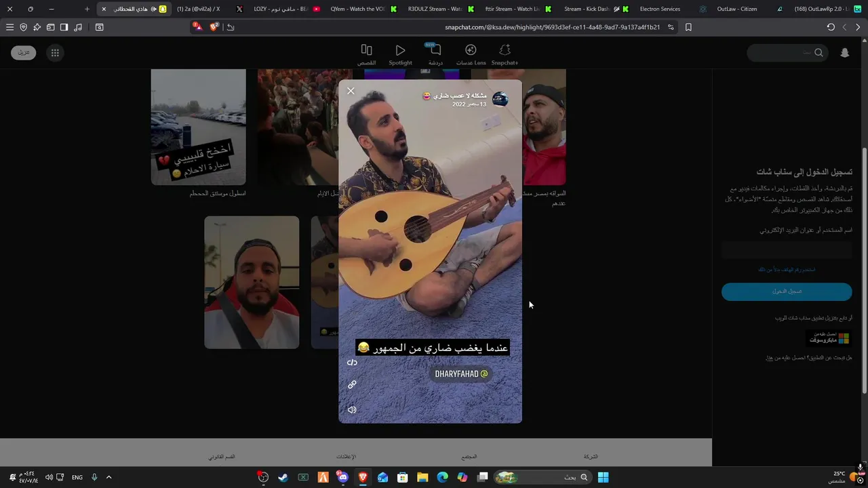The height and width of the screenshot is (488, 868).
Task: Click the download pill button in Snapchat header
Action: pos(24,52)
